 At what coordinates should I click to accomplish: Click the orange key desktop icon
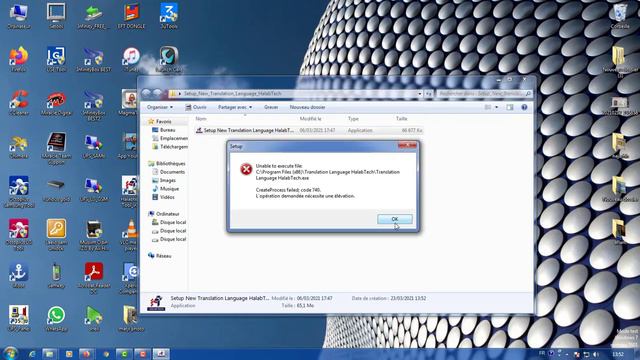click(56, 234)
